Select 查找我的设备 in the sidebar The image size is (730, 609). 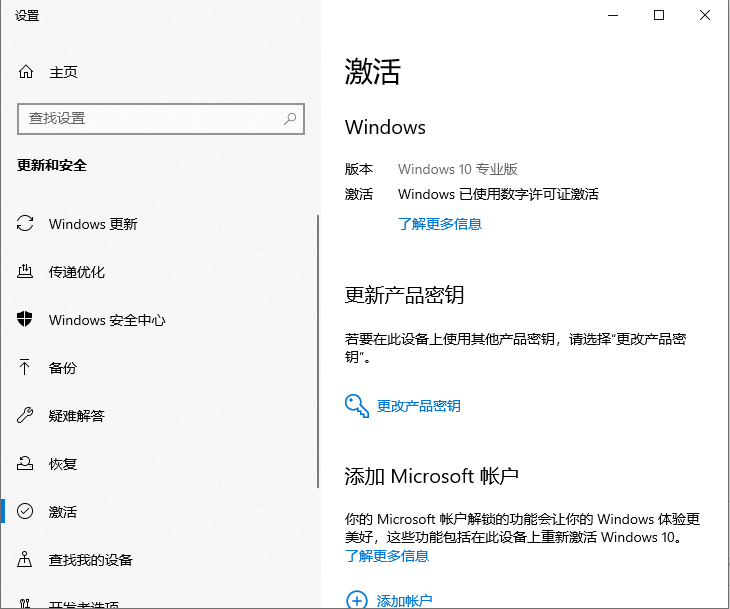click(91, 560)
